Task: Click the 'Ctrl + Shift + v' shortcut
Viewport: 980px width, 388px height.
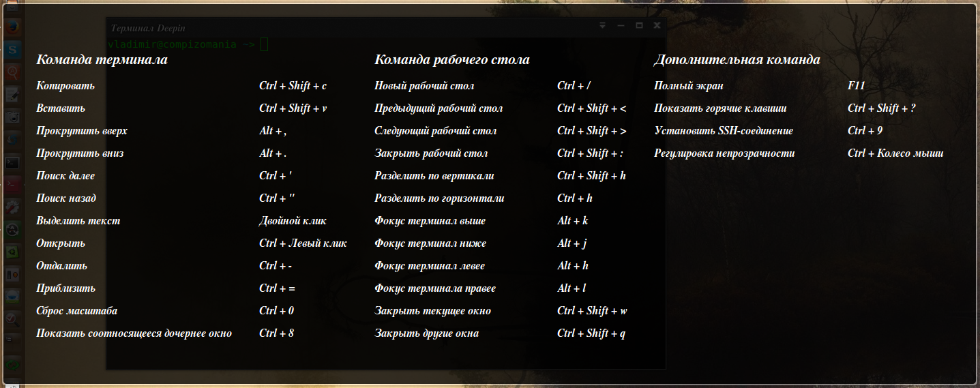Action: (293, 108)
